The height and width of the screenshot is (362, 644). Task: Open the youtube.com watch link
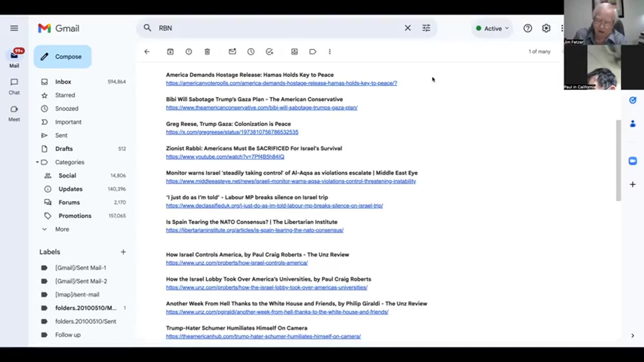point(225,157)
